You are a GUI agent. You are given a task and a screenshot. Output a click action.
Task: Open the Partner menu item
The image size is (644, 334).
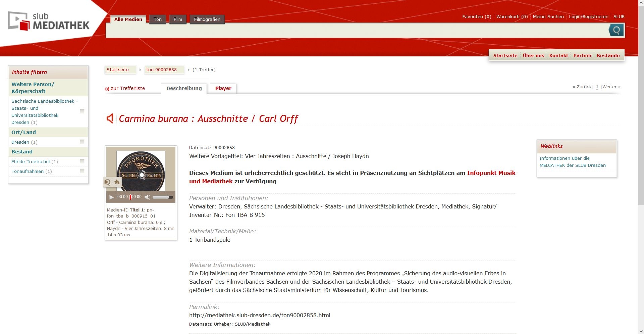point(582,55)
